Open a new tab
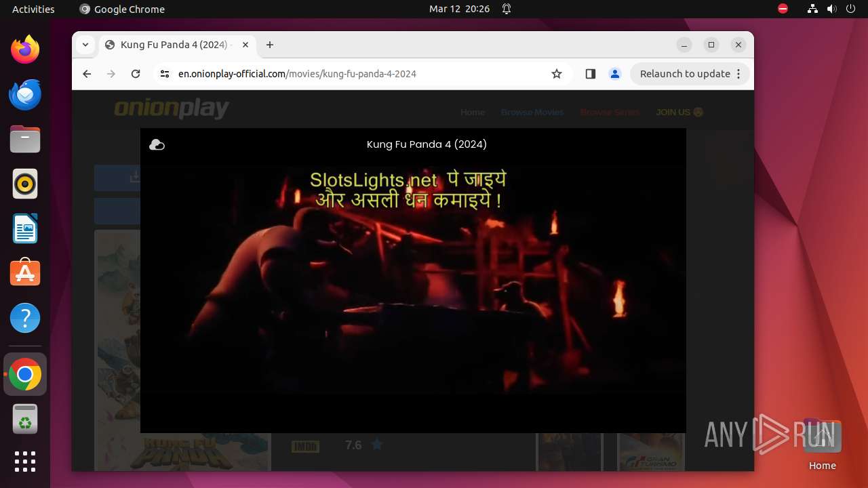 pos(270,45)
